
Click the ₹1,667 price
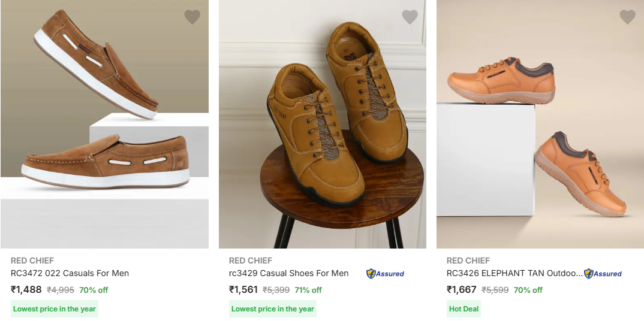pos(461,290)
